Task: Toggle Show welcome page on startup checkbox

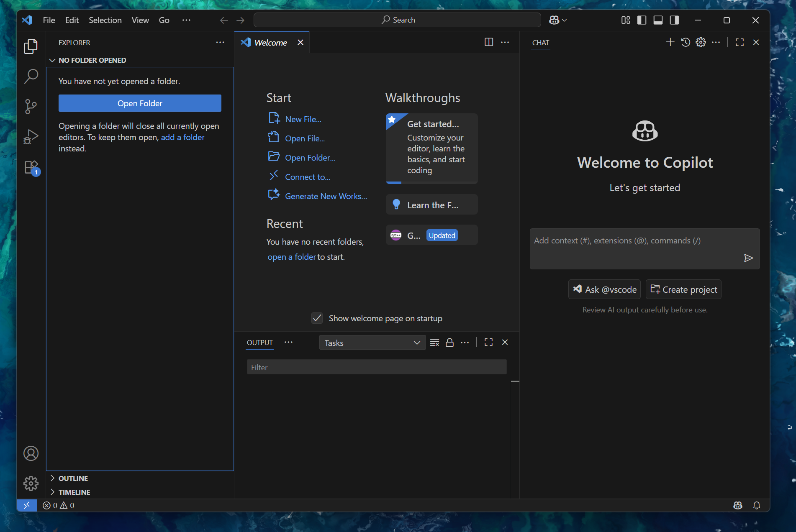Action: tap(317, 318)
